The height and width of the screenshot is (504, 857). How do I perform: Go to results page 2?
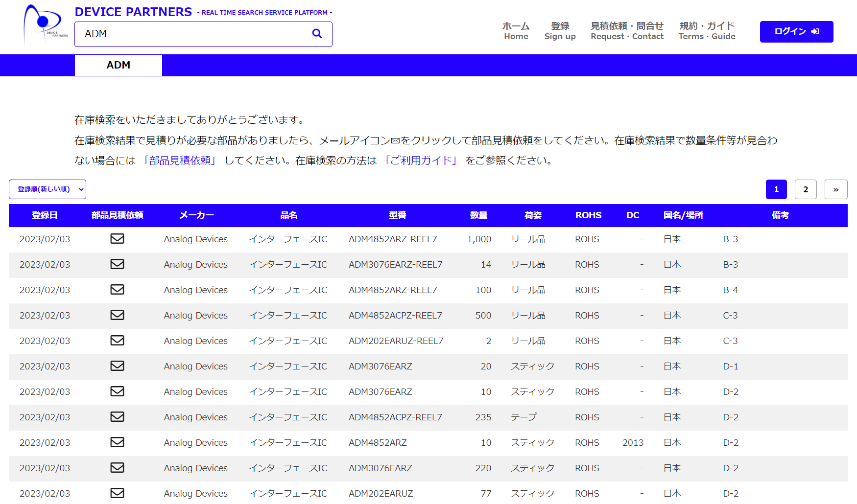coord(806,189)
